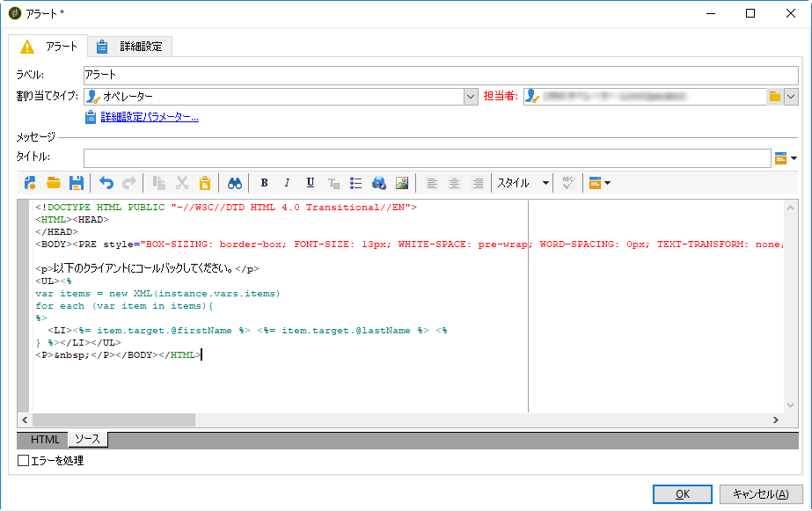Align text left
This screenshot has width=812, height=511.
tap(432, 183)
